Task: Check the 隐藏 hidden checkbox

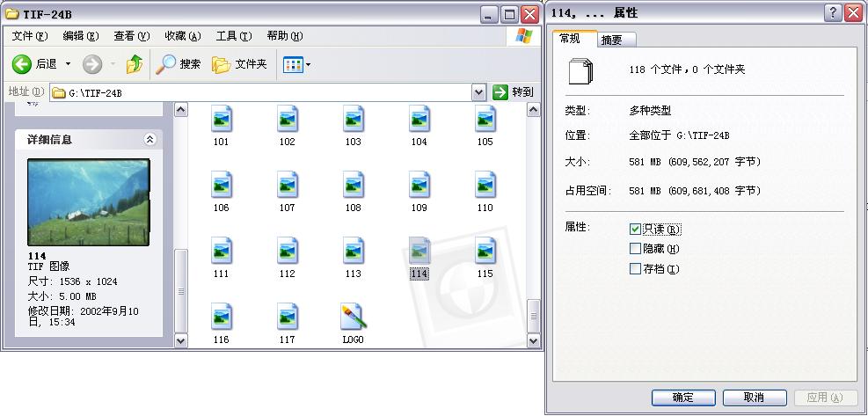Action: tap(635, 249)
